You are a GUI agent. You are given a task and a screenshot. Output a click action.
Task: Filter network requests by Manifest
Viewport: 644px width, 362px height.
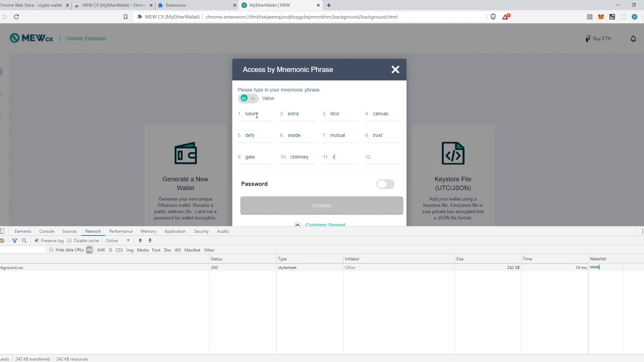(x=192, y=250)
